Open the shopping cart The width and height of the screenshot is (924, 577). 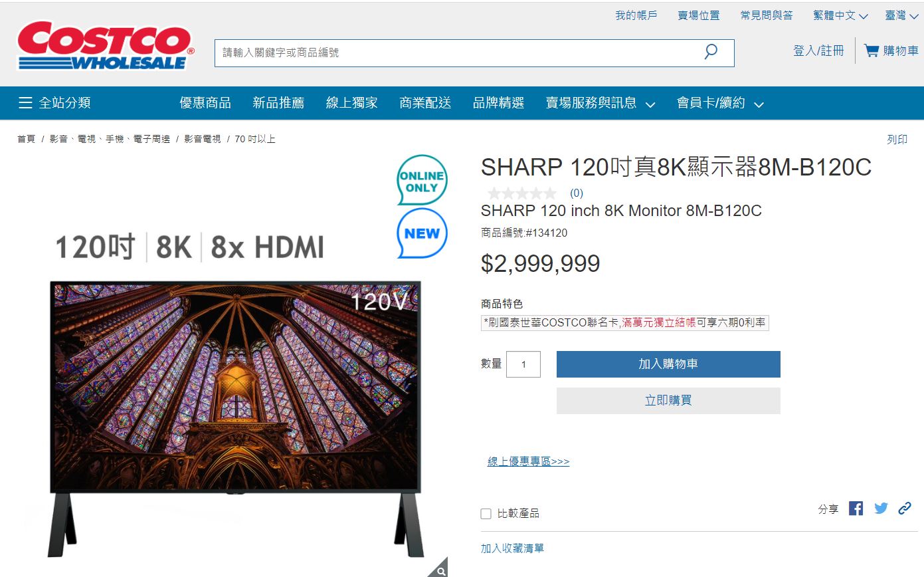(890, 50)
